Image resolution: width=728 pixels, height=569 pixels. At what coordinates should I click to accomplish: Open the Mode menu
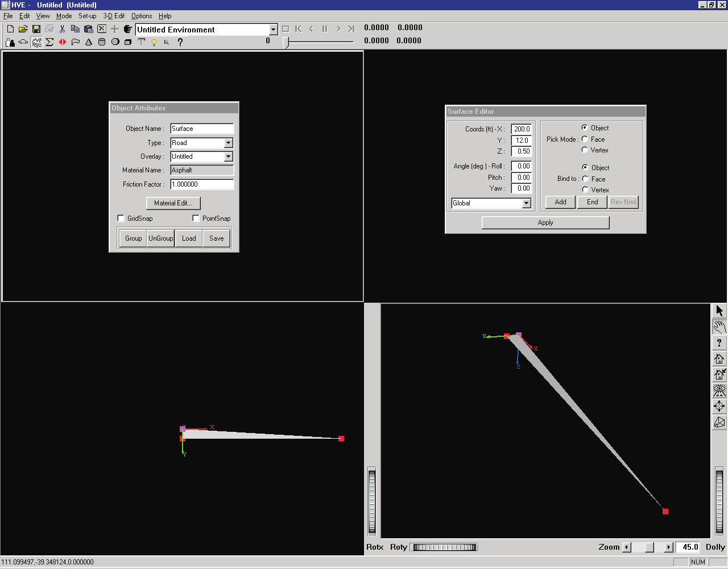64,16
